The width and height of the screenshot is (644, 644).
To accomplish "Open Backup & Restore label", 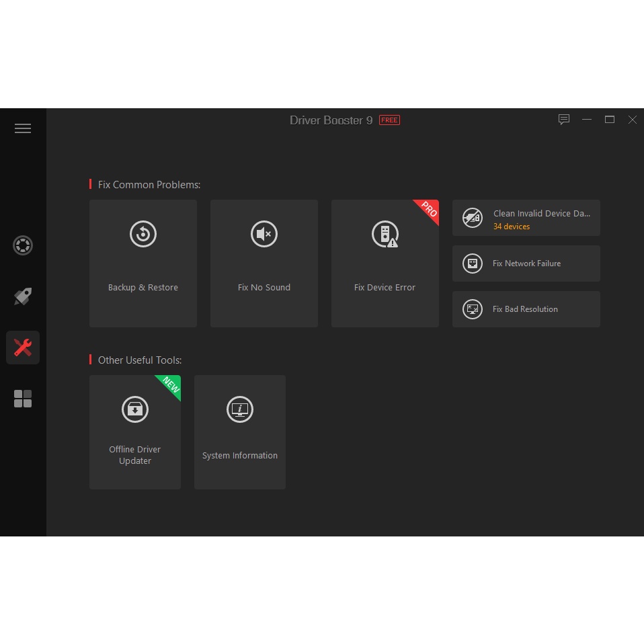I will tap(143, 288).
